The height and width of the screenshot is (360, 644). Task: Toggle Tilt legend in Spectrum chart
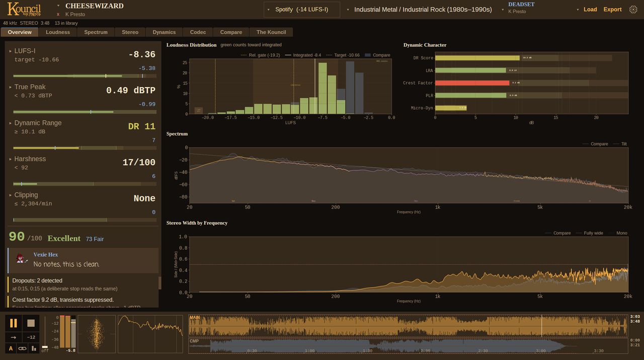620,144
